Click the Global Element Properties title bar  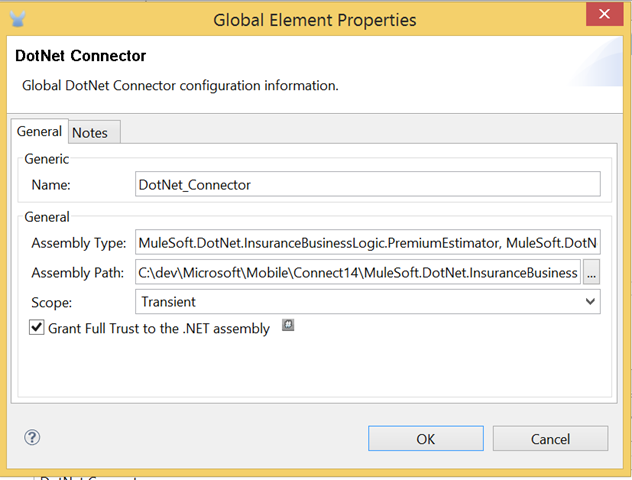click(x=315, y=18)
